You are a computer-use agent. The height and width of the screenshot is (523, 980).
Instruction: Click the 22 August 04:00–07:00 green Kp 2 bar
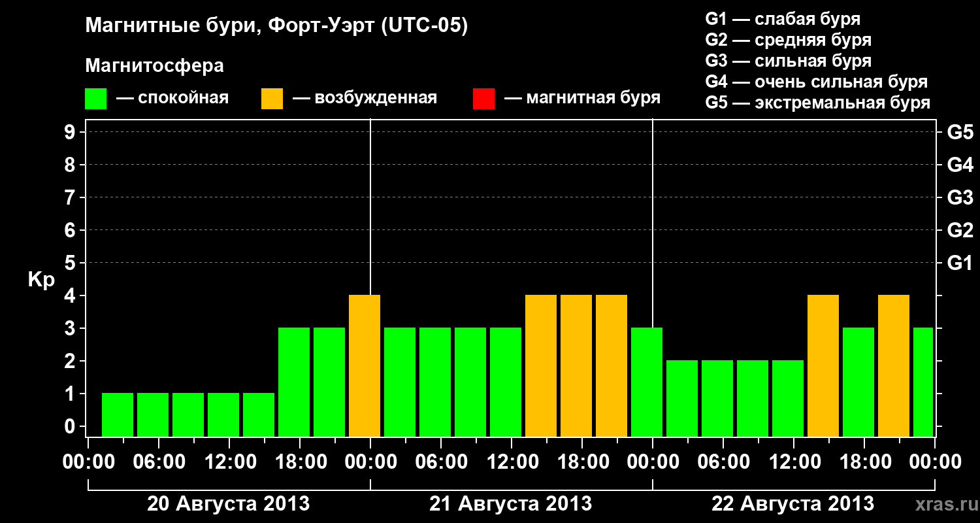717,398
